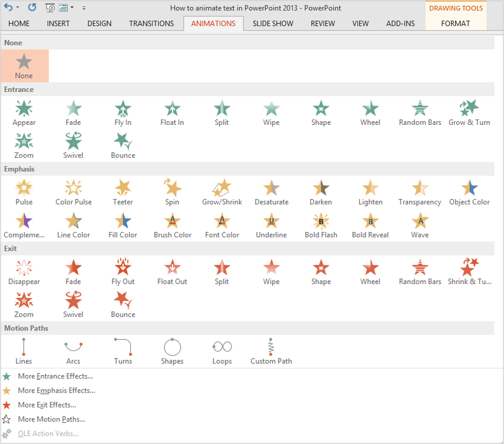This screenshot has width=504, height=444.
Task: Choose the Spin emphasis animation
Action: coord(172,193)
